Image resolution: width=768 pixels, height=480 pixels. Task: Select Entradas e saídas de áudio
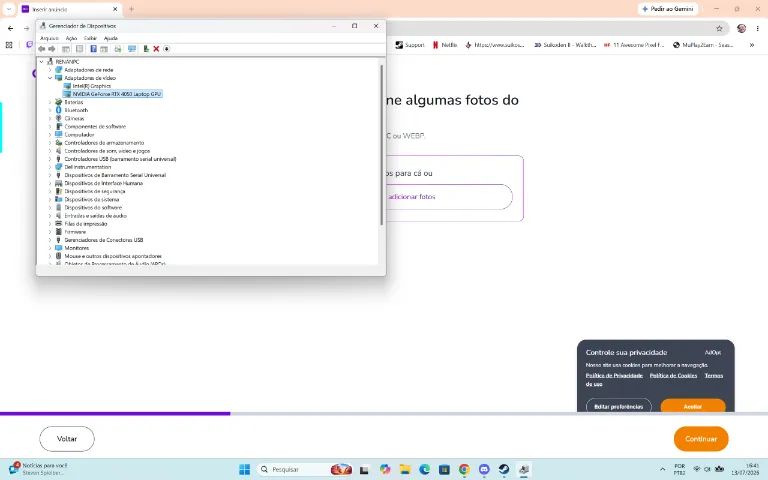click(x=96, y=216)
